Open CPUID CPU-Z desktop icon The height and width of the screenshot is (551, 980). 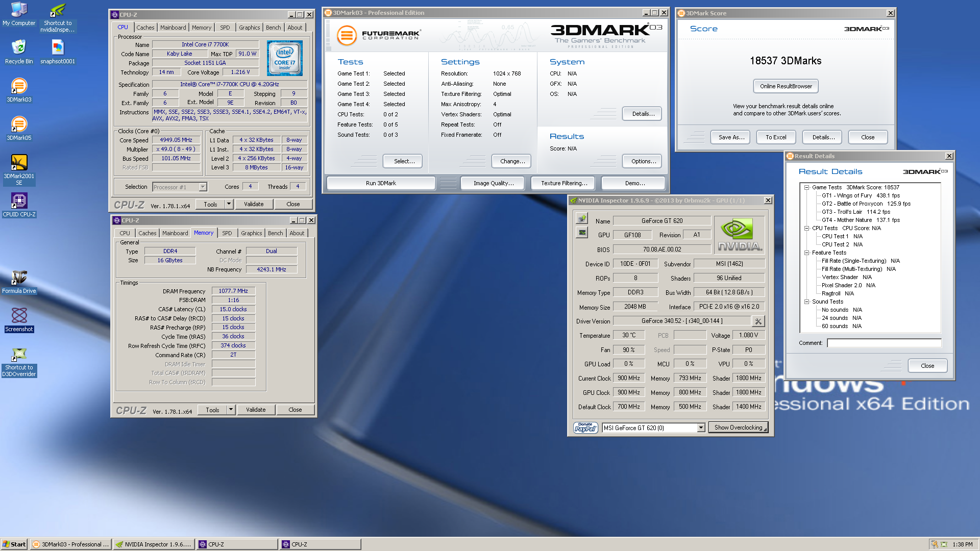point(19,205)
